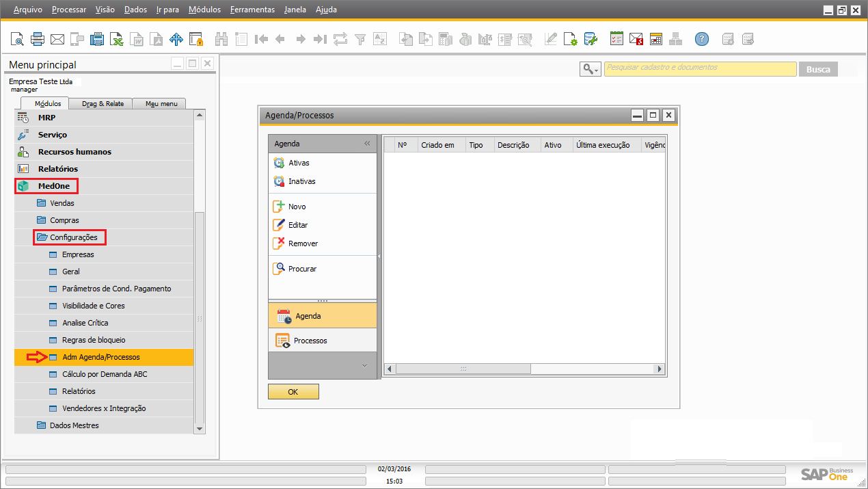Click the Next Record arrow icon
This screenshot has width=868, height=489.
300,39
